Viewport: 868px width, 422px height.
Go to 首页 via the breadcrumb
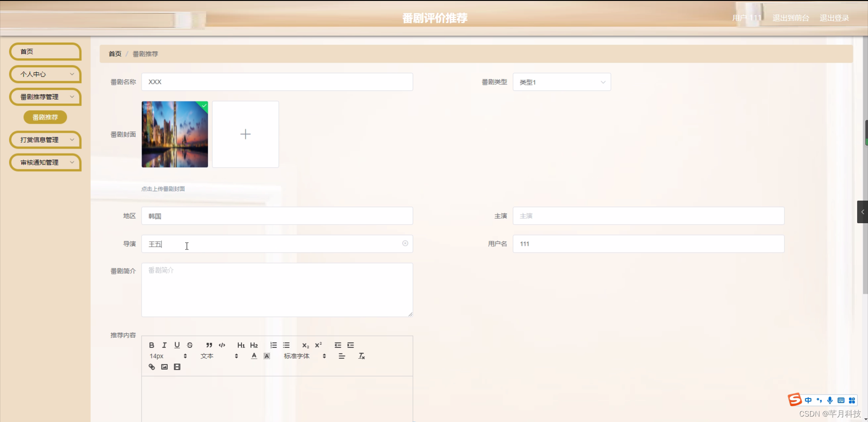click(114, 54)
